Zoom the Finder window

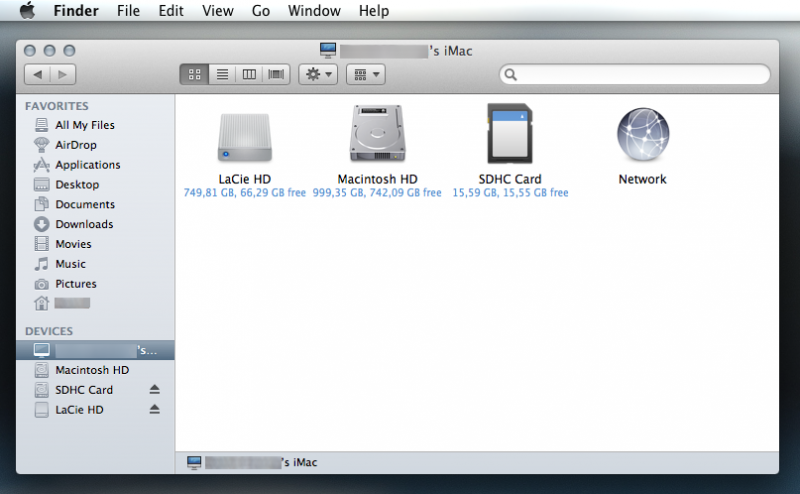[x=69, y=51]
